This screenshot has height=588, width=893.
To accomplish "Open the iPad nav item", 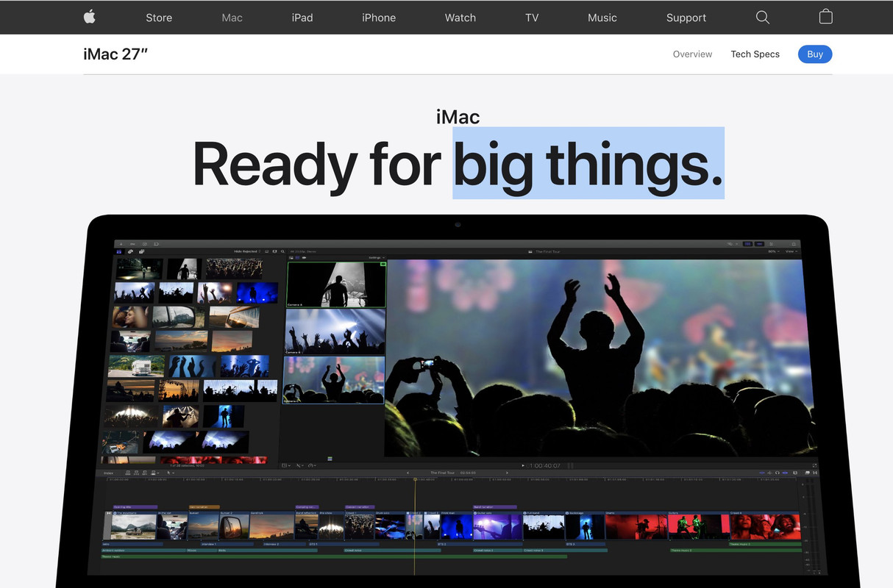I will [x=302, y=18].
